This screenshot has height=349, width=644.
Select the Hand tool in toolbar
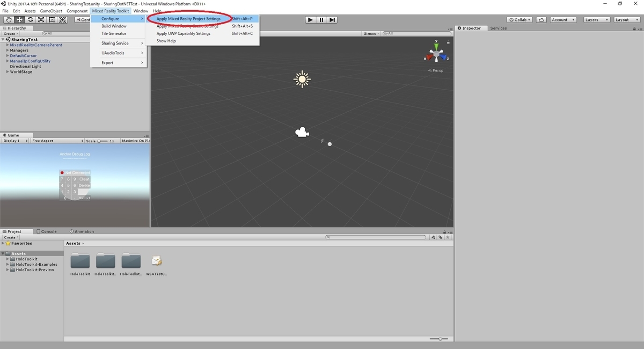[x=8, y=20]
